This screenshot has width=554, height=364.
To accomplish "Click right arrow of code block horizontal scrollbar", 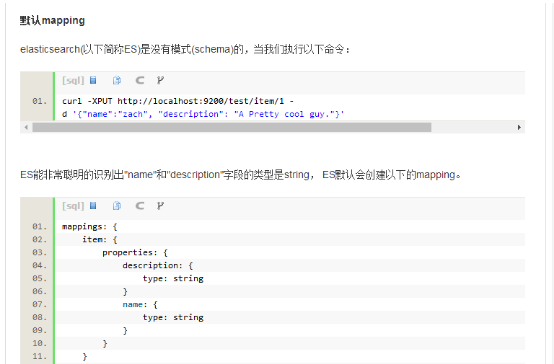I will (519, 127).
